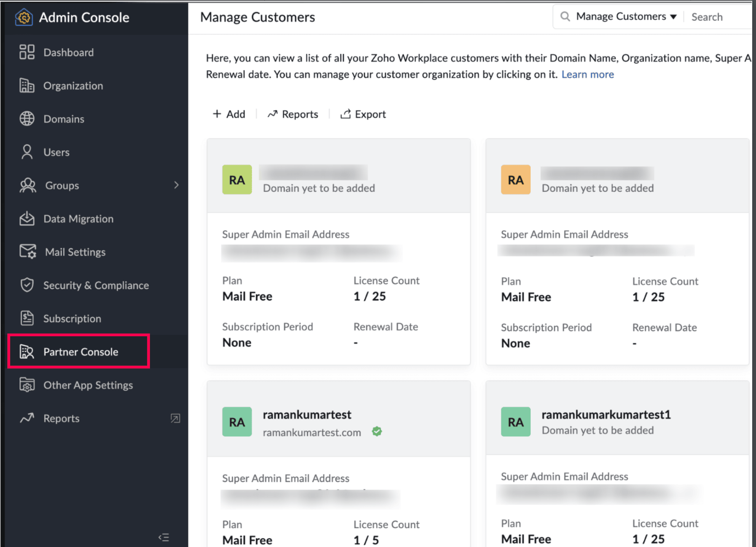Screen dimensions: 756x547
Task: Click the Partner Console icon
Action: pyautogui.click(x=27, y=351)
